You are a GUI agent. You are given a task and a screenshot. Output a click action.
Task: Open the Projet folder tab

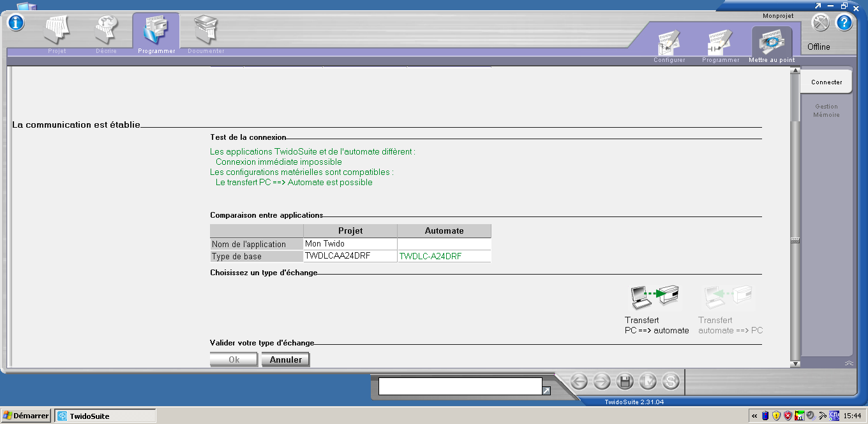(57, 33)
